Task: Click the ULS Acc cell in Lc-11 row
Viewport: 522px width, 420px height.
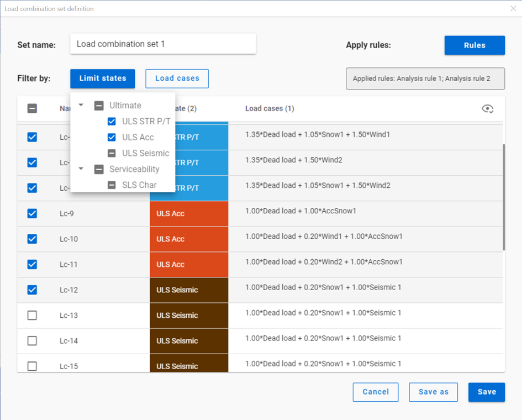Action: point(189,265)
